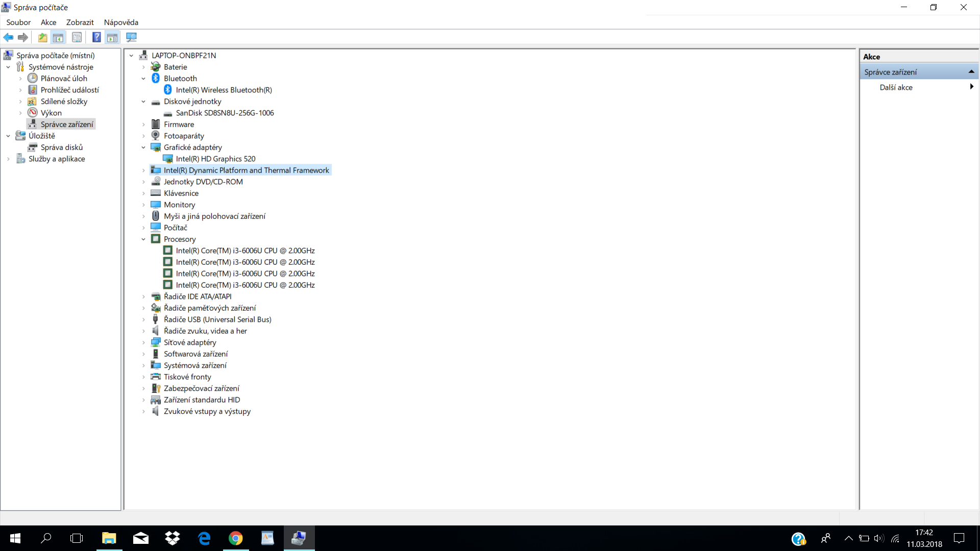Screen dimensions: 980x551
Task: Toggle the Show/Hide Console Tree icon
Action: coord(58,37)
